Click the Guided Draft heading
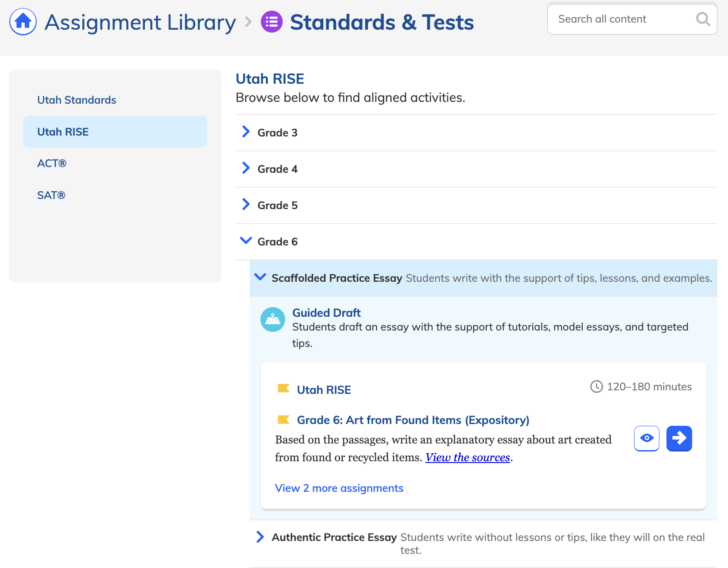 pyautogui.click(x=326, y=313)
